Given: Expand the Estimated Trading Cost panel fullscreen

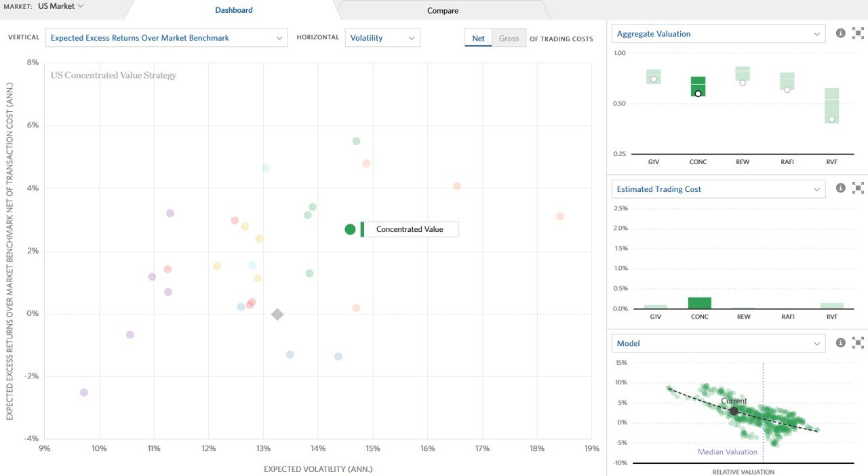Looking at the screenshot, I should 858,188.
